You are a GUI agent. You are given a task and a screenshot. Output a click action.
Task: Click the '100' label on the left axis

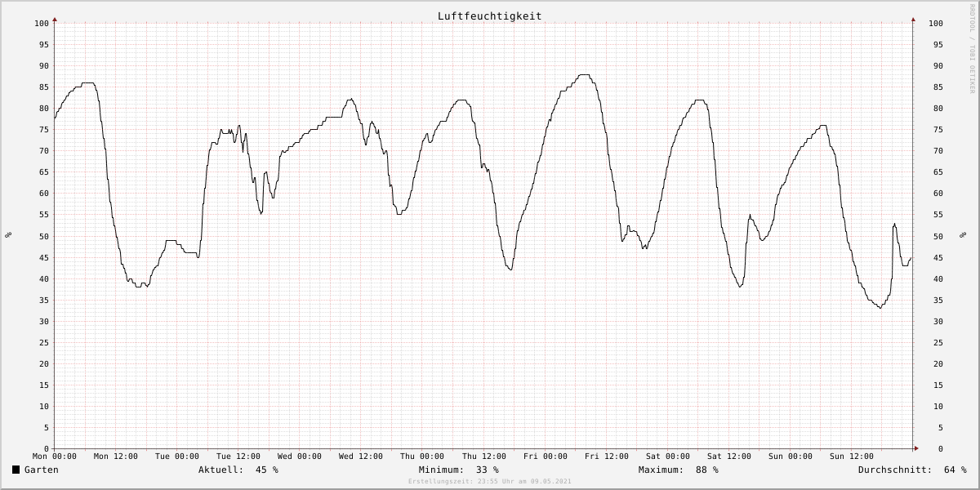pyautogui.click(x=42, y=24)
